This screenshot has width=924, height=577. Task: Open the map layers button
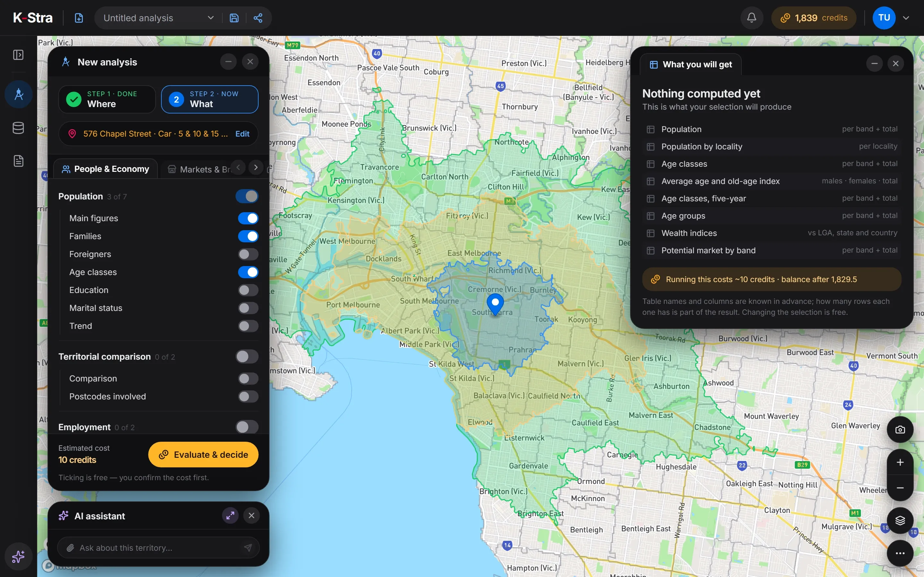900,521
